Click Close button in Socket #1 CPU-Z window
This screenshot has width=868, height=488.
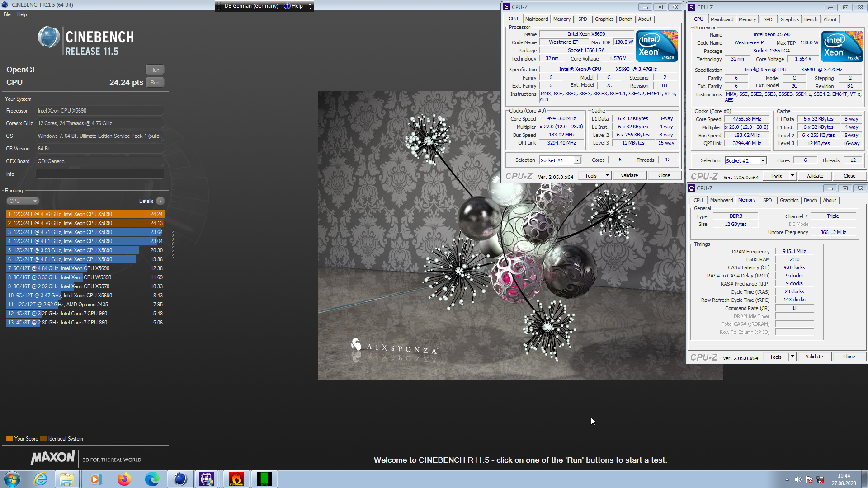pos(664,175)
